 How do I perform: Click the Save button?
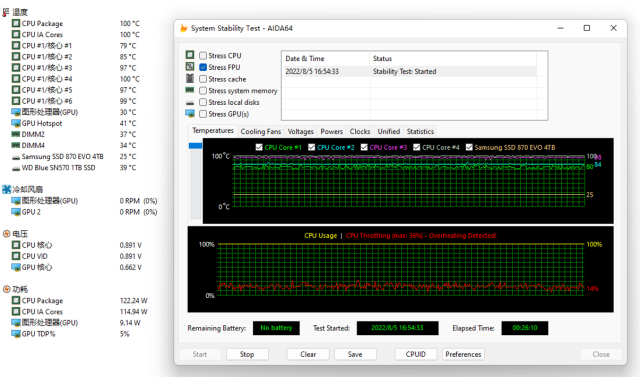355,354
